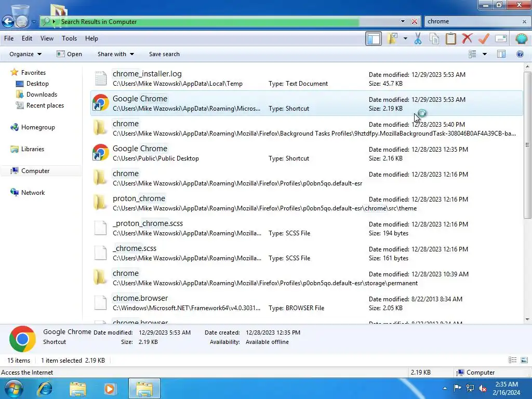Select Google Chrome shortcut in Public Desktop
This screenshot has height=399, width=532.
[x=307, y=153]
